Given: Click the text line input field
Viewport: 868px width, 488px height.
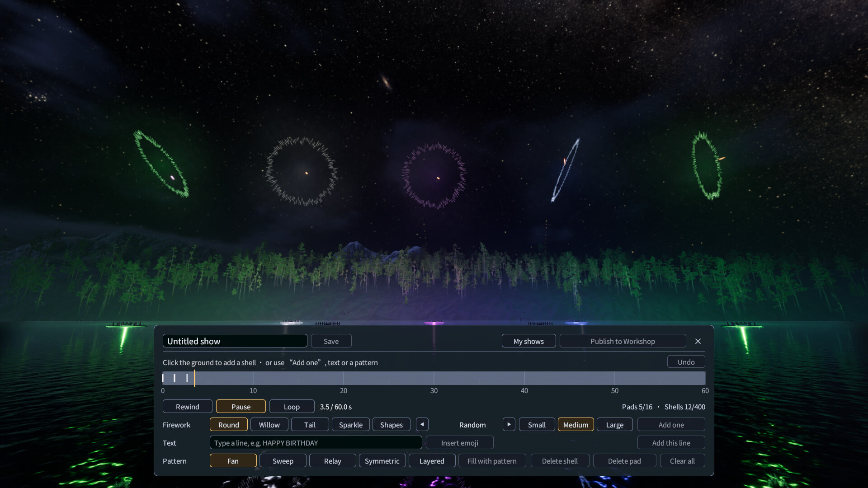Looking at the screenshot, I should click(316, 442).
